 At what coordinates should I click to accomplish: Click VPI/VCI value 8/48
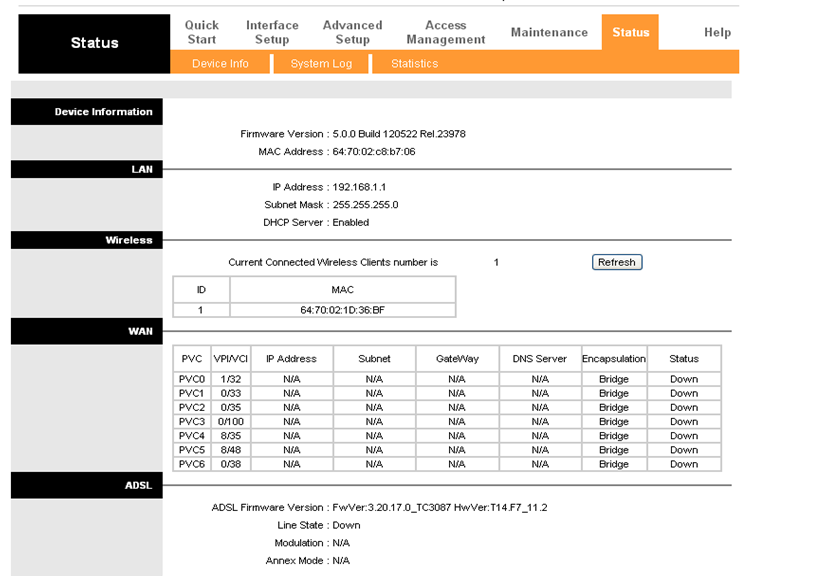coord(231,450)
